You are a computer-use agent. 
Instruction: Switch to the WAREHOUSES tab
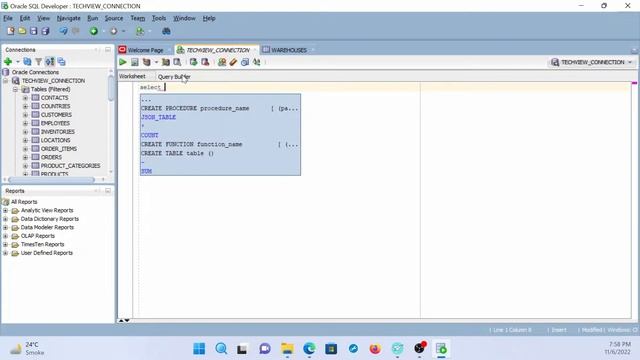pos(289,50)
